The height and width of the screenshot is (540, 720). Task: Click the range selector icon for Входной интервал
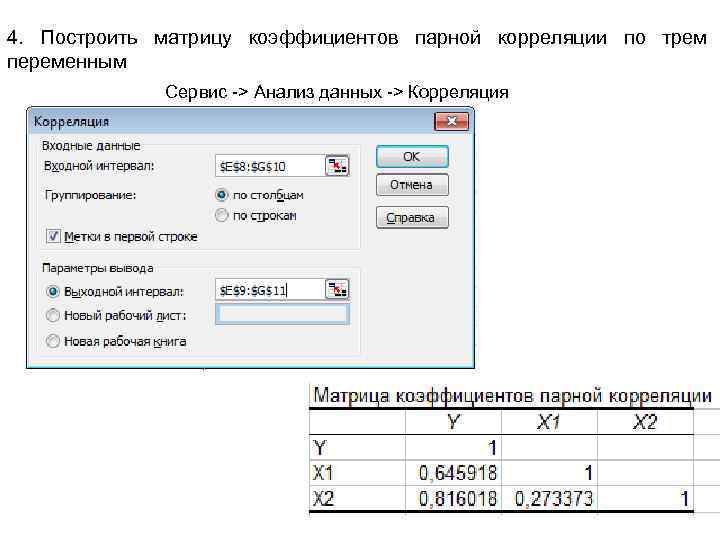[x=338, y=166]
